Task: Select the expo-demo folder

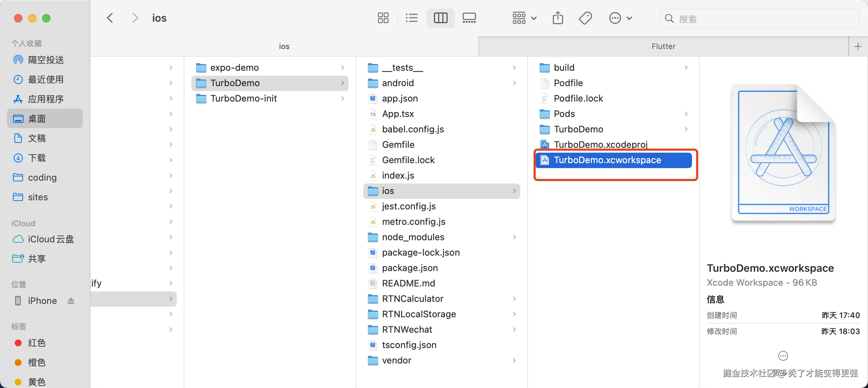Action: [270, 68]
